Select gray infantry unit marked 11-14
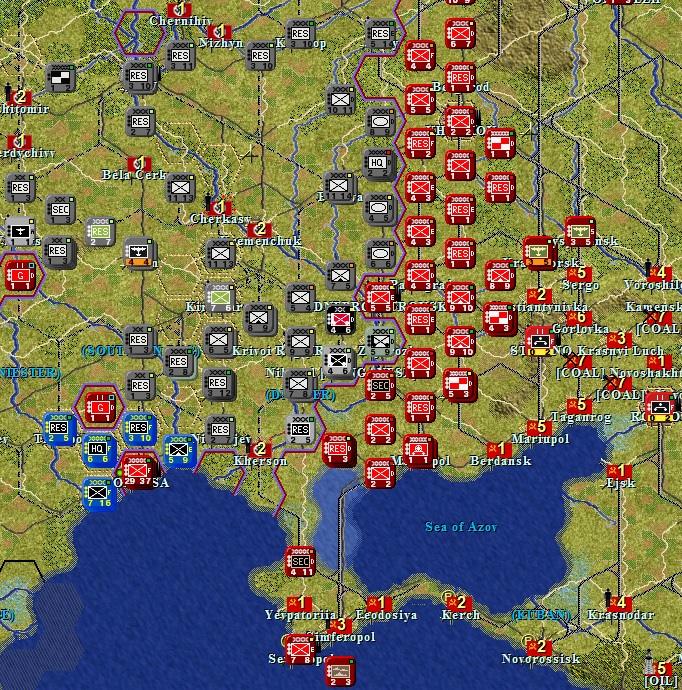Screen dimensions: 682x690 (x=338, y=187)
